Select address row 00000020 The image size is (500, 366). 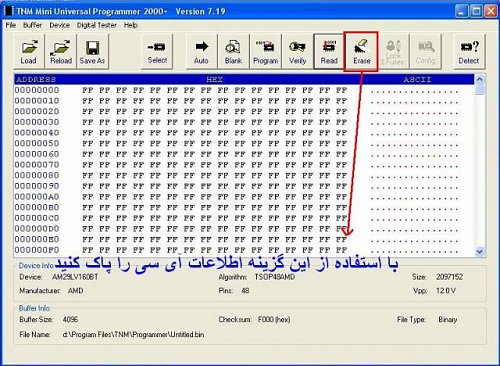(244, 112)
